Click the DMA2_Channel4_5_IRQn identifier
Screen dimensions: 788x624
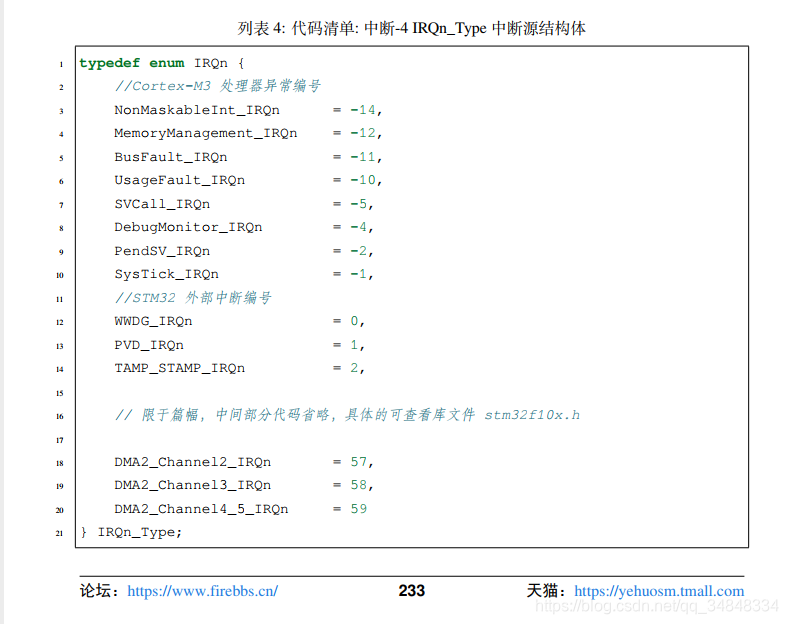pyautogui.click(x=201, y=509)
